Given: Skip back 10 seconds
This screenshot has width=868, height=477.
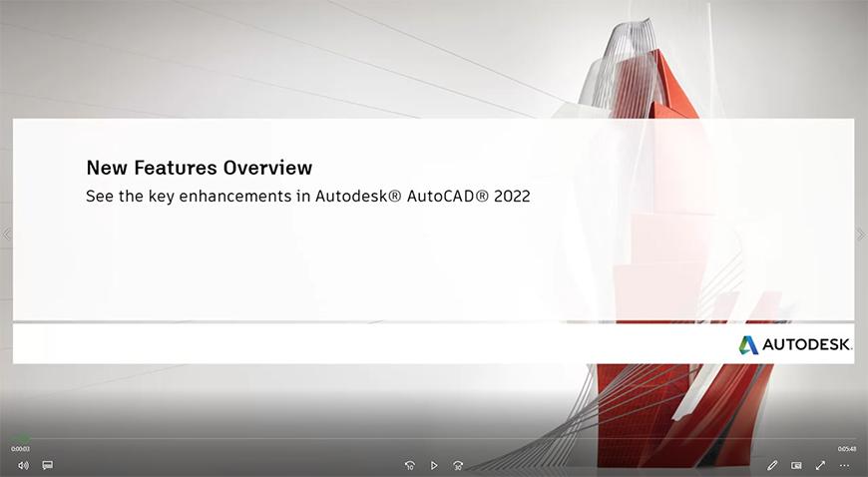Looking at the screenshot, I should [x=410, y=465].
